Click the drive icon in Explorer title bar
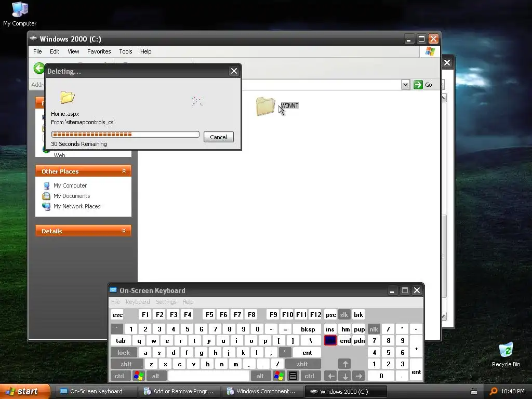 (33, 38)
